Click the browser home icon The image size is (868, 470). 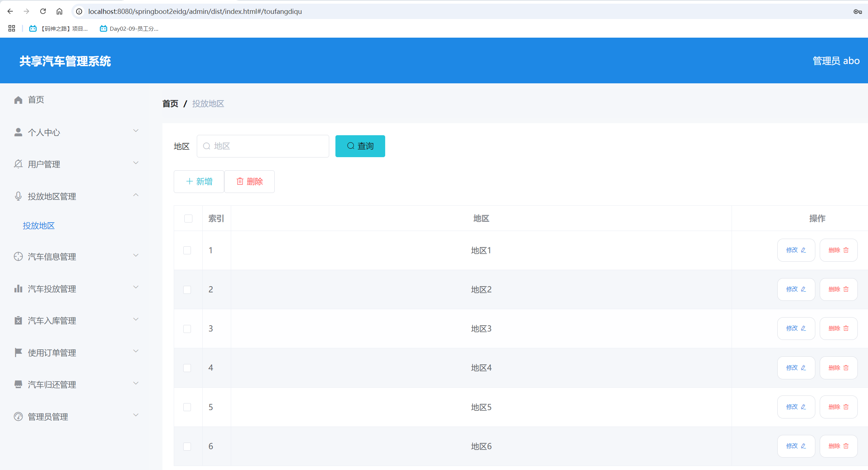click(x=59, y=11)
